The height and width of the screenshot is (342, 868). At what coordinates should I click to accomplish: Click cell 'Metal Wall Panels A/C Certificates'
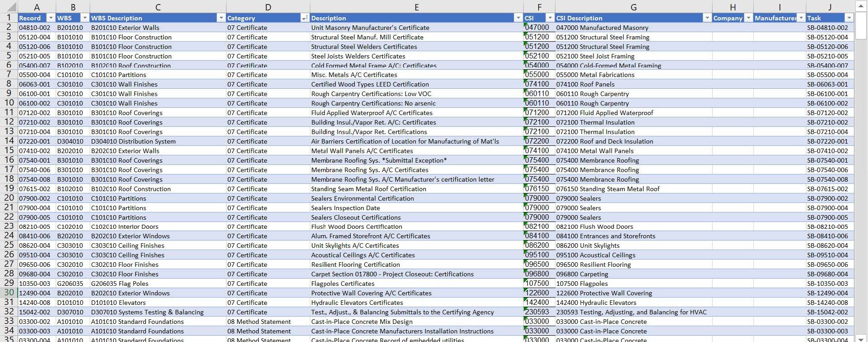coord(416,151)
